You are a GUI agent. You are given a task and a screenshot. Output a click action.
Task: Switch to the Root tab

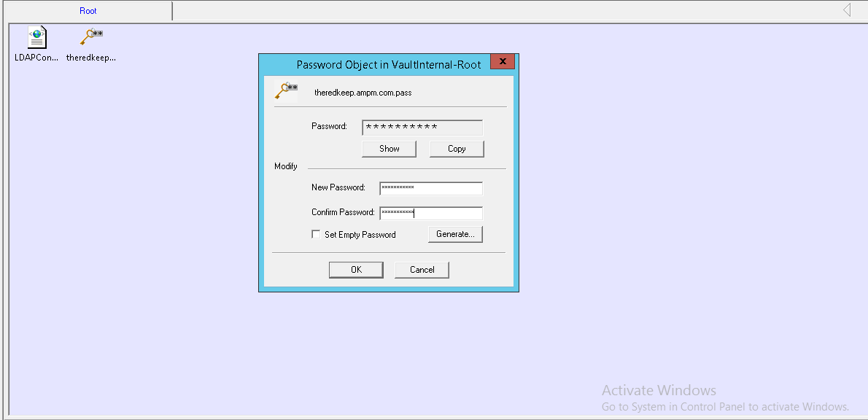88,10
